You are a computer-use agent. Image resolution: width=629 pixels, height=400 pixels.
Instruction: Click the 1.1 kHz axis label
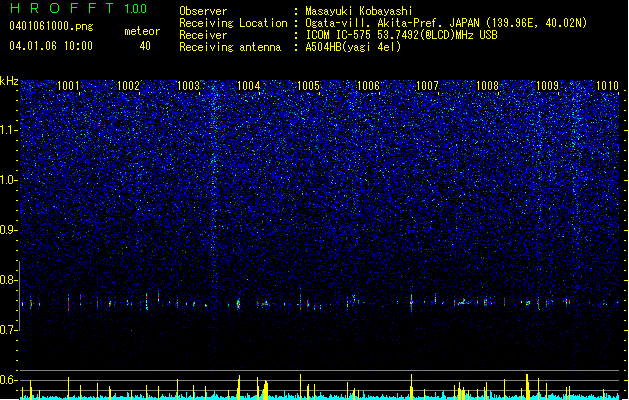coord(8,130)
